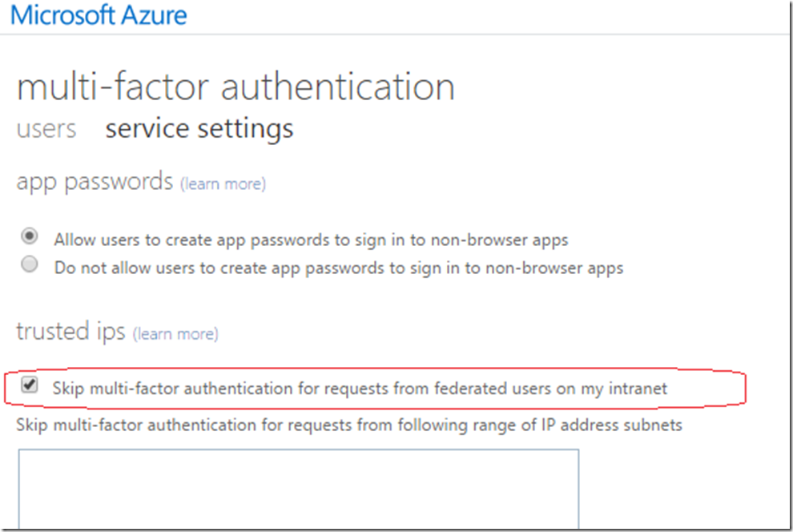
Task: Toggle skip MFA for federated users checkbox
Action: (x=30, y=385)
